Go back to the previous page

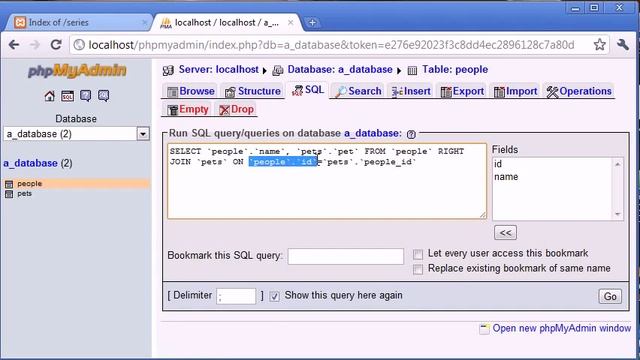click(14, 44)
